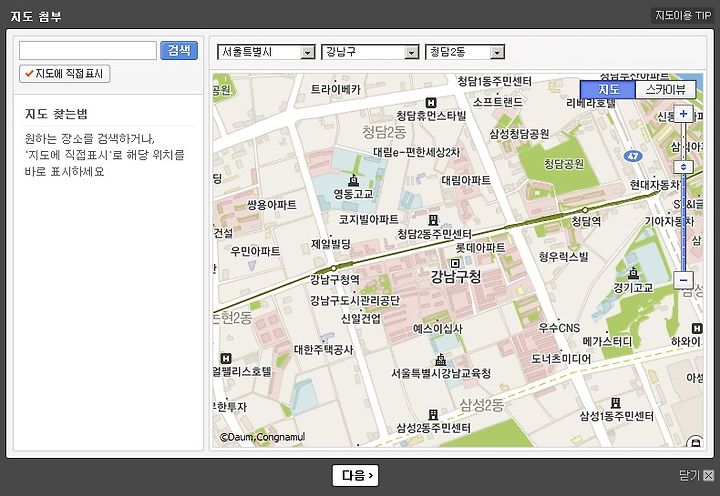Click the 강남구도시관리공단 label
The width and height of the screenshot is (720, 496).
pos(354,301)
